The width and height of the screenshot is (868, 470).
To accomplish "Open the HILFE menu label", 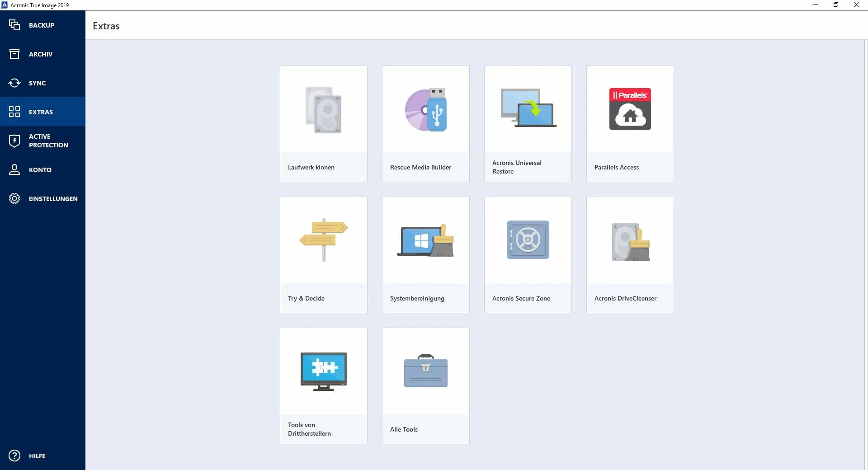I will (37, 456).
